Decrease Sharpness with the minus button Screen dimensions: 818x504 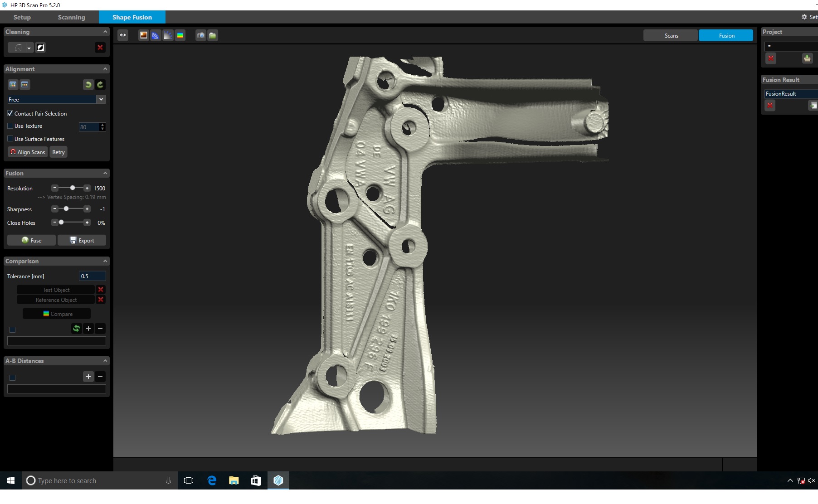pyautogui.click(x=55, y=209)
